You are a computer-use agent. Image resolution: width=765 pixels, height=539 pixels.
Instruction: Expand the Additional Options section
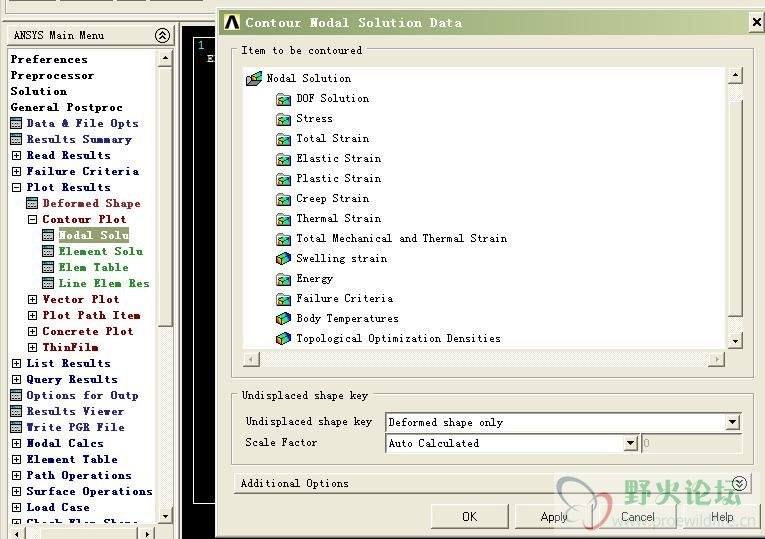click(739, 483)
